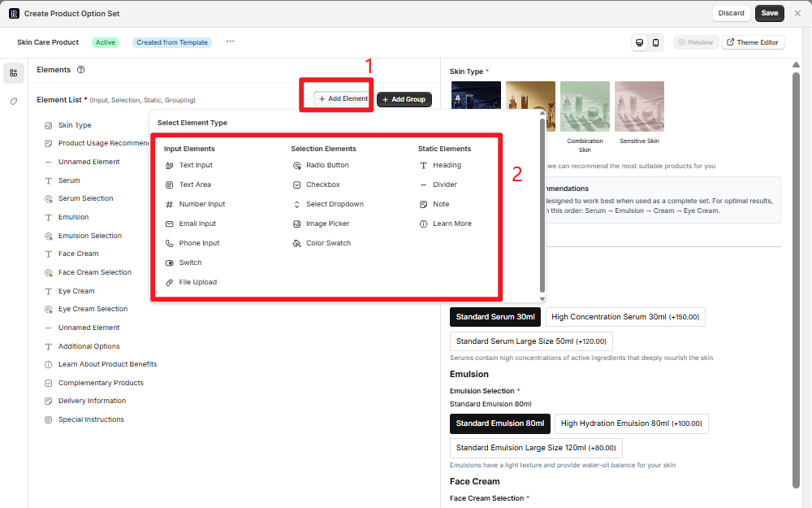812x508 pixels.
Task: Choose Select Dropdown element type
Action: point(334,204)
